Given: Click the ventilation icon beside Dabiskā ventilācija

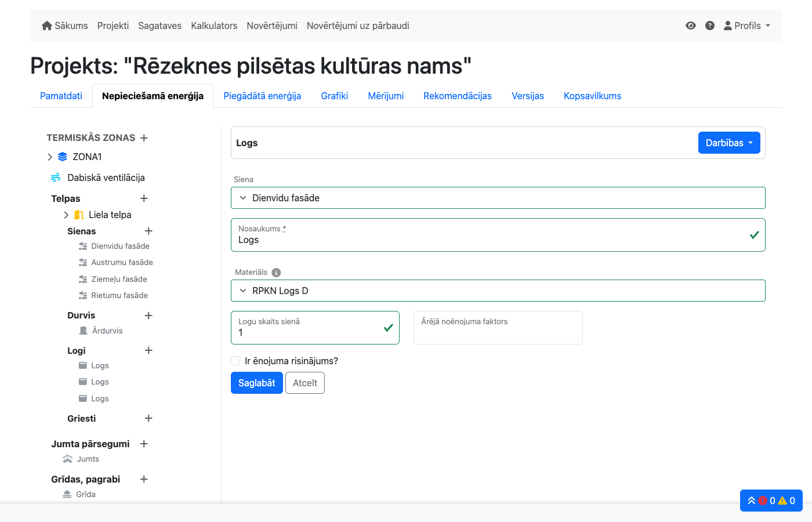Looking at the screenshot, I should 56,177.
